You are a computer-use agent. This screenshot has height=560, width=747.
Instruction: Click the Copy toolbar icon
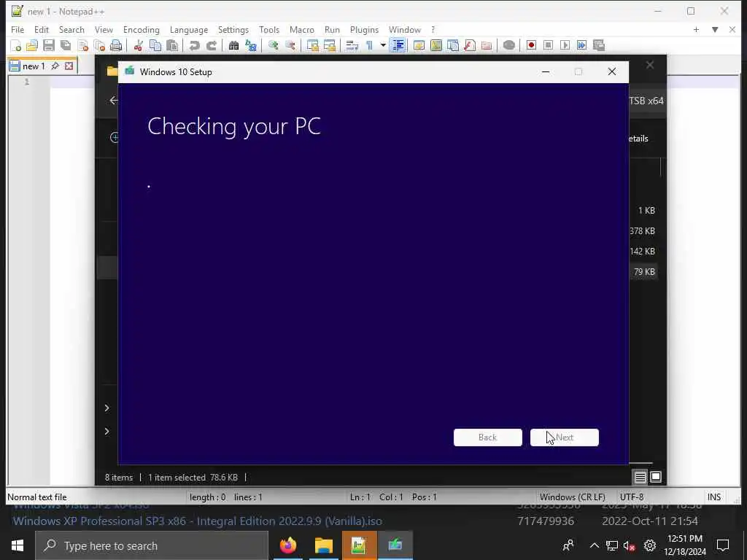pos(155,46)
